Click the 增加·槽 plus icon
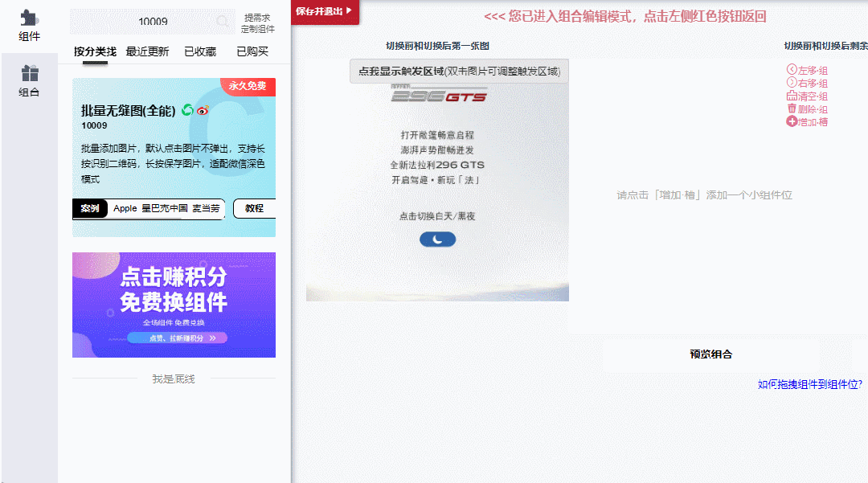This screenshot has height=483, width=868. [x=792, y=121]
